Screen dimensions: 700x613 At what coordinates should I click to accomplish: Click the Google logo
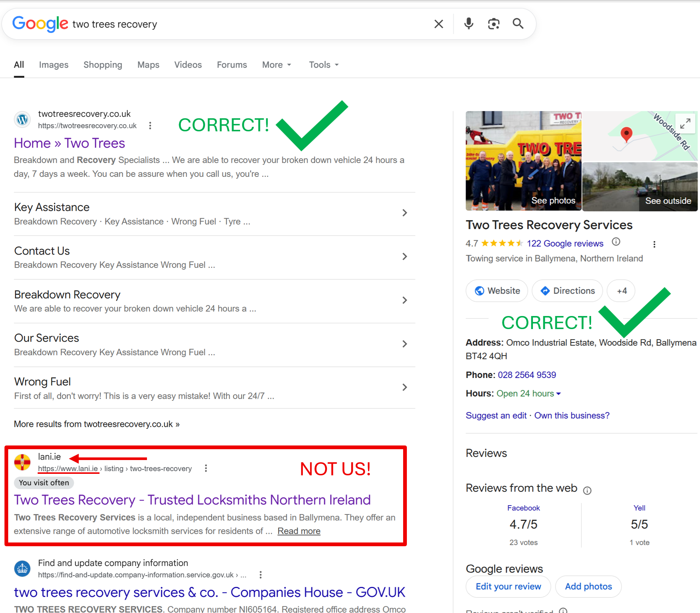(40, 24)
